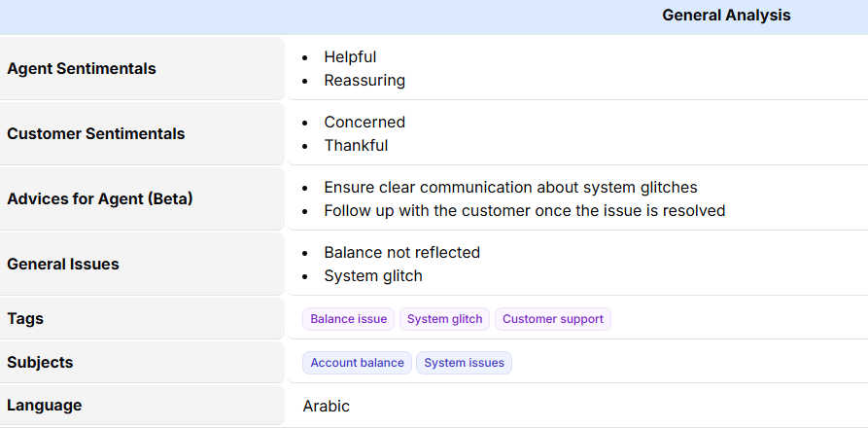
Task: Click the Tags row label
Action: point(25,319)
